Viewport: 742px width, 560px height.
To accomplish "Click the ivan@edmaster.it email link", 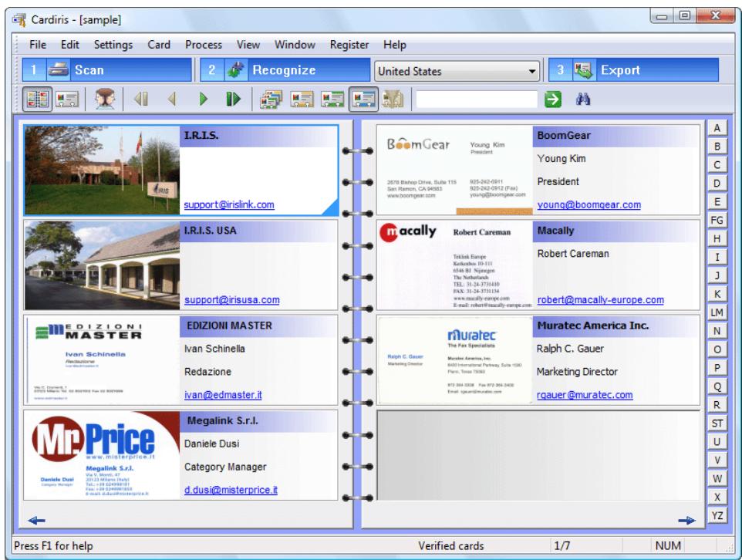I will pyautogui.click(x=223, y=395).
